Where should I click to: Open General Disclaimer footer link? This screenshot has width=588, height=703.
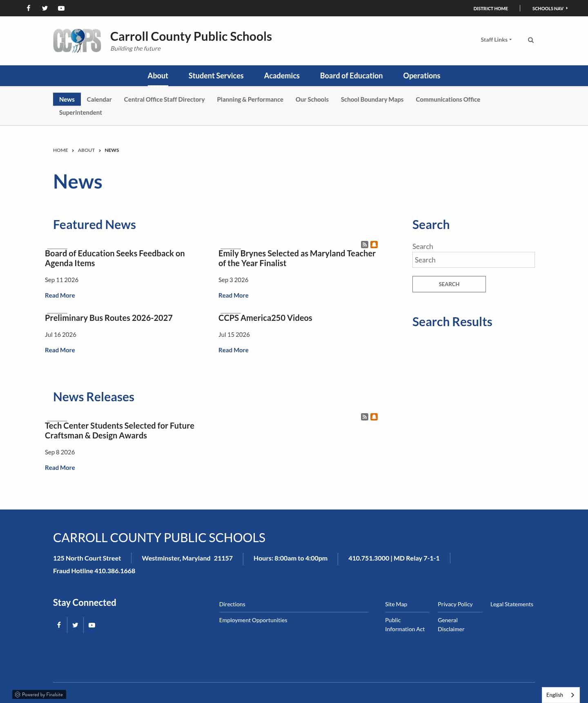coord(451,625)
